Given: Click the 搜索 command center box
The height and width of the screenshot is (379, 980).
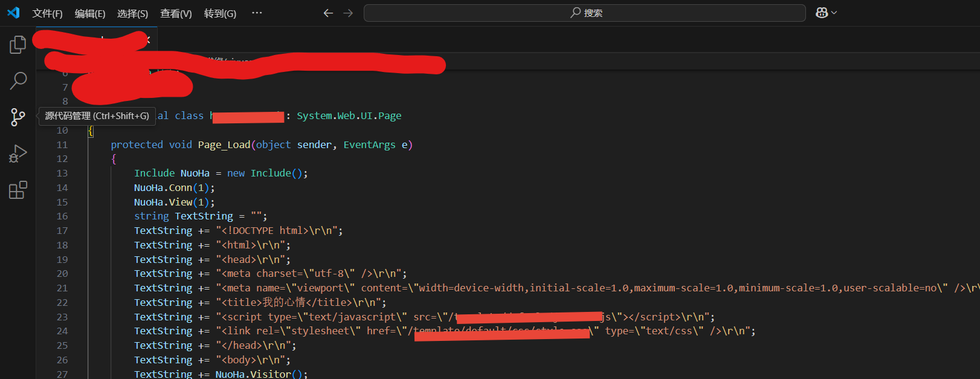Looking at the screenshot, I should [584, 13].
